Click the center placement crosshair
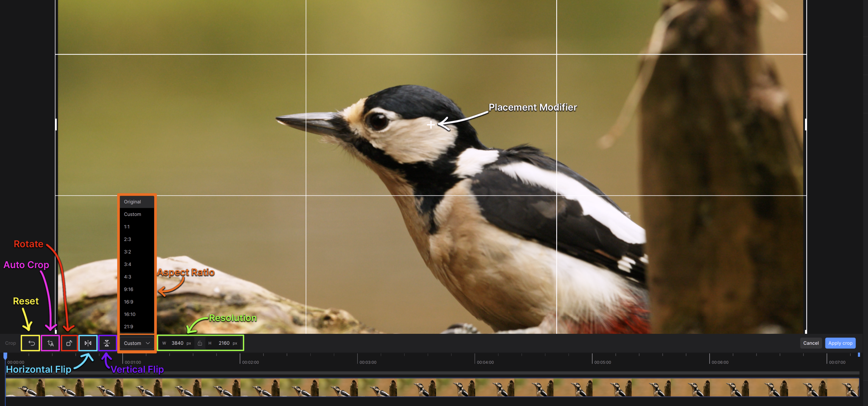Image resolution: width=868 pixels, height=406 pixels. click(x=430, y=125)
